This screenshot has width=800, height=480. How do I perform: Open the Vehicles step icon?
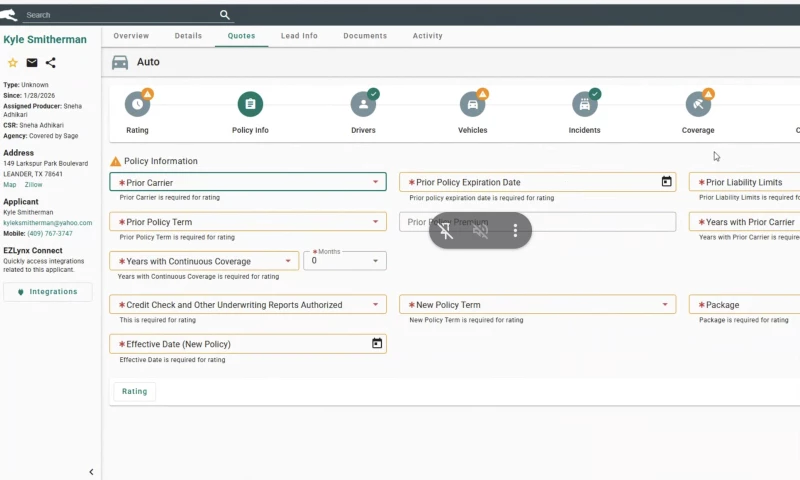tap(472, 104)
